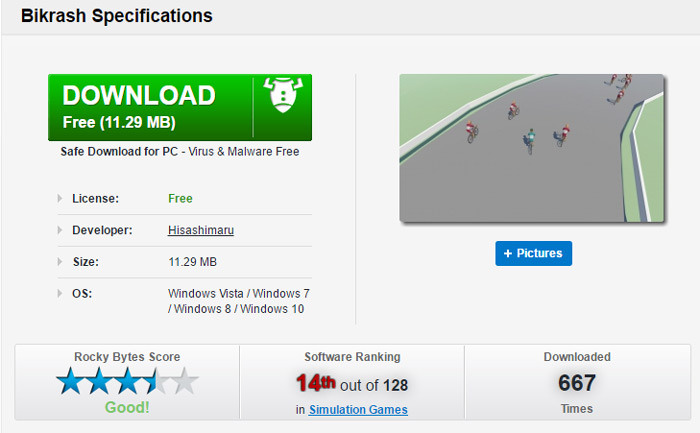Click the Bikrash Specifications heading
This screenshot has height=433, width=700.
[117, 16]
